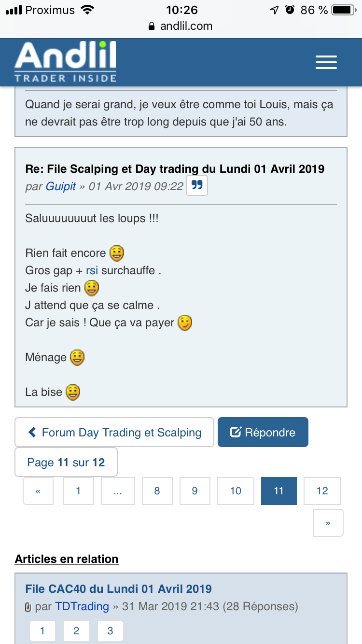Screen dimensions: 362x644
Task: Open the 'Page 11 sur 12' jump dropdown
Action: pos(66,462)
